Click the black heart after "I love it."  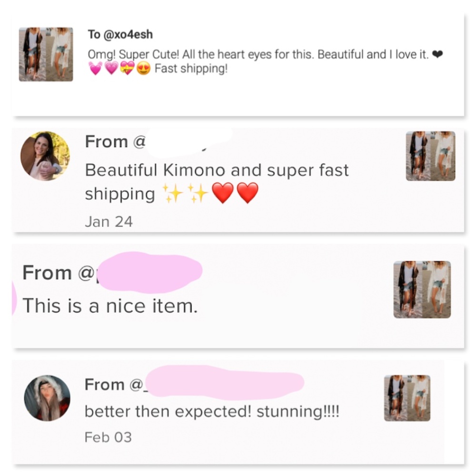pos(438,55)
